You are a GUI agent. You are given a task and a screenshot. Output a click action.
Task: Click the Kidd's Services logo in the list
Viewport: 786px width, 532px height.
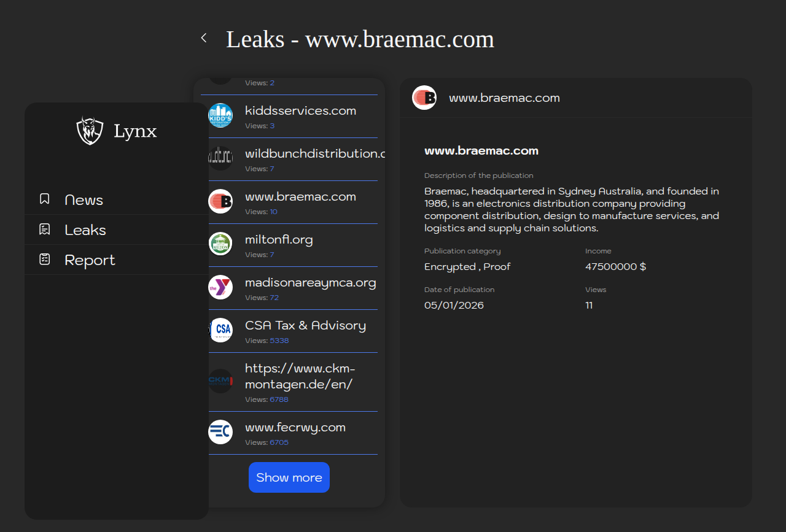click(220, 115)
